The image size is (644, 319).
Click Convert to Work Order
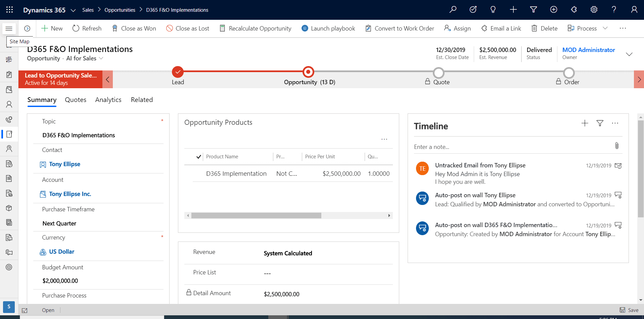(400, 29)
